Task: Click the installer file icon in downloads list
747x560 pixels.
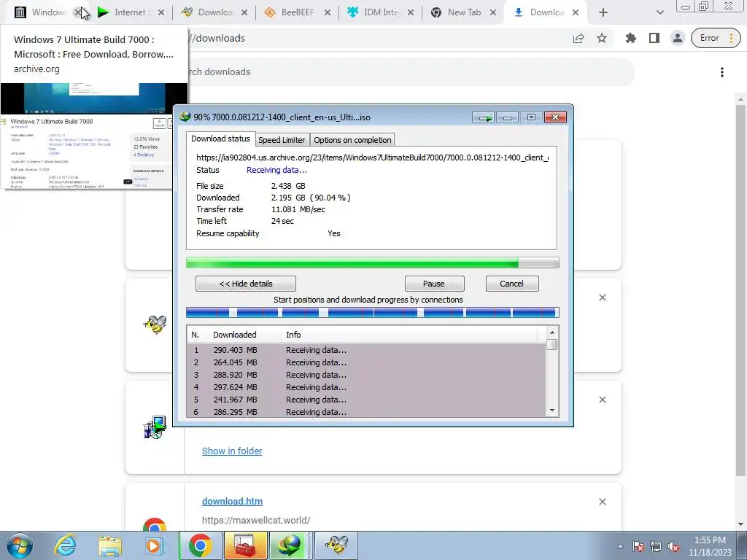Action: (155, 427)
